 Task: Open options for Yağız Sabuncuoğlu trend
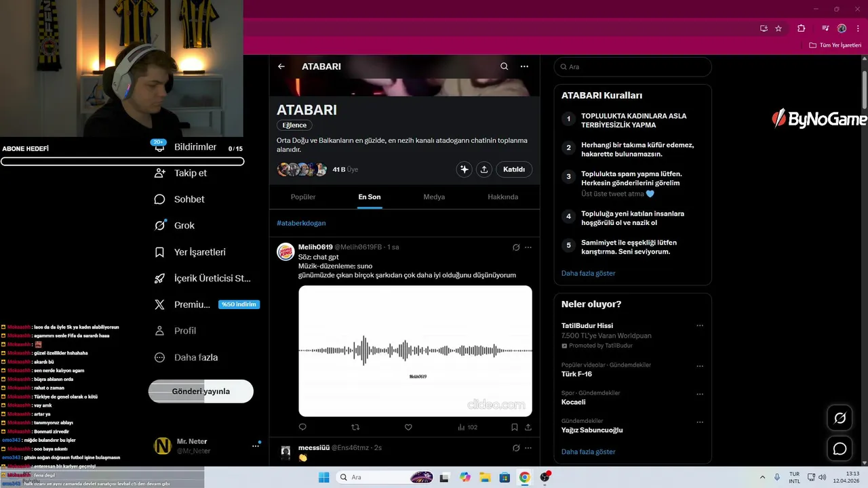coord(700,421)
